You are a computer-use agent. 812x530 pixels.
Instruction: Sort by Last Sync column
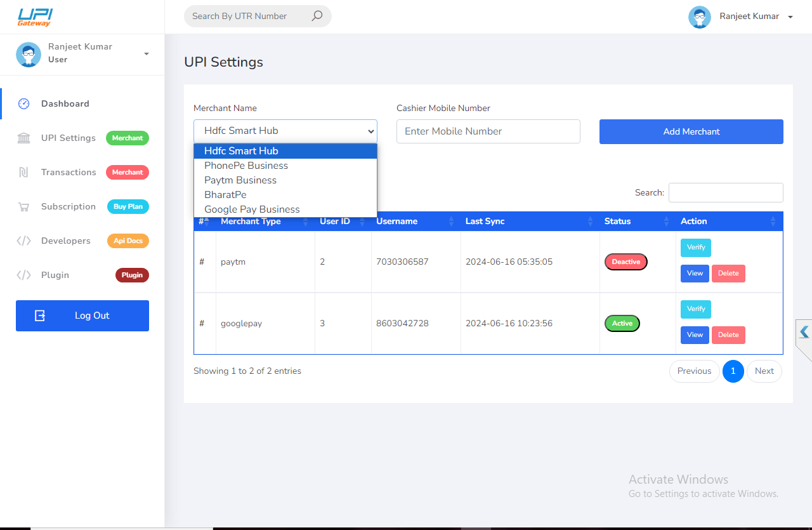[x=530, y=221]
